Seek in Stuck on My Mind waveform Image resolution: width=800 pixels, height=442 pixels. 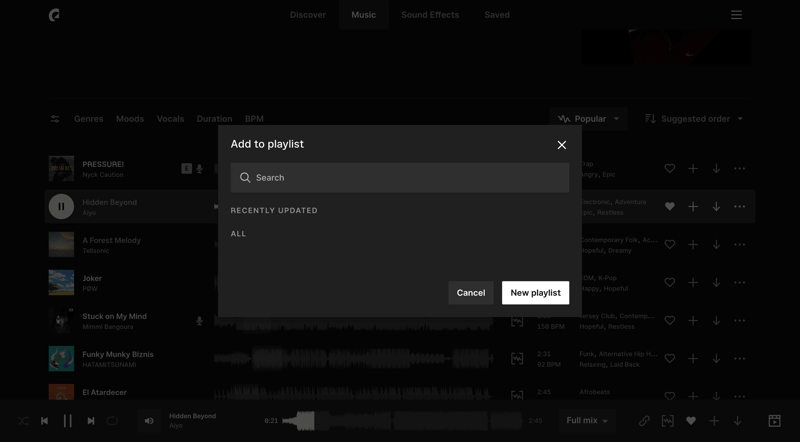tap(354, 323)
